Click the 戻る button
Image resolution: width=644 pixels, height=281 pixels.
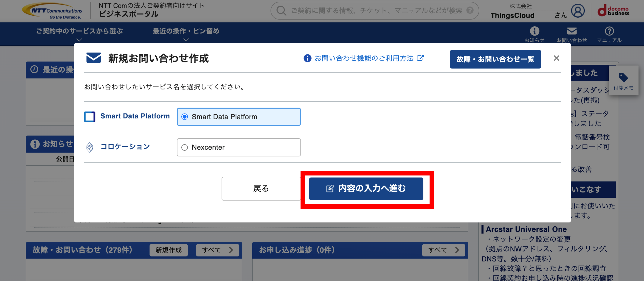261,189
